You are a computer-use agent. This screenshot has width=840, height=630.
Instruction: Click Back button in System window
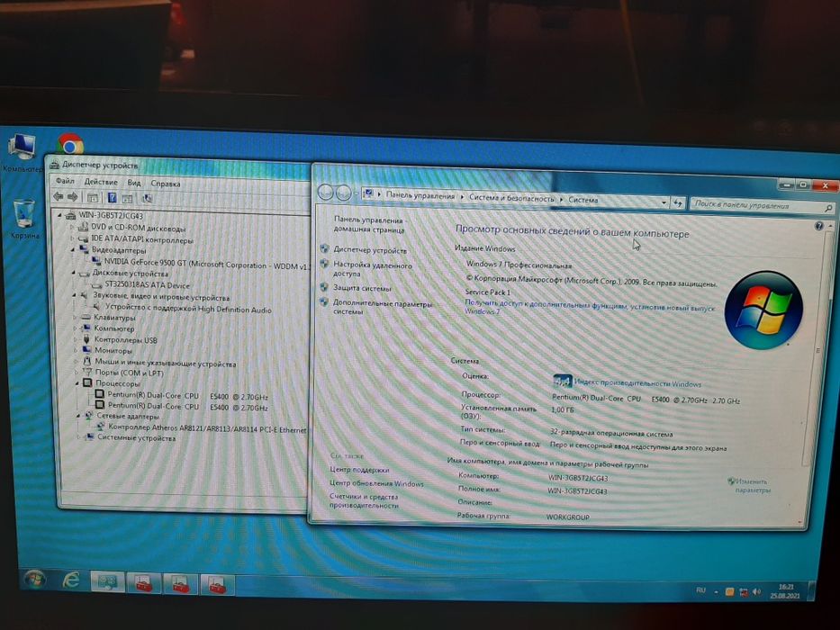(326, 193)
